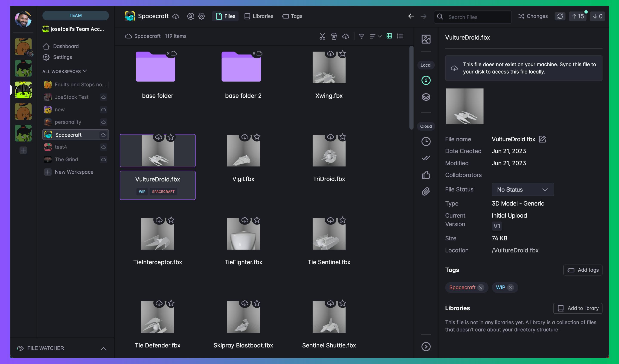
Task: Toggle cloud icon for new workspace
Action: (103, 110)
